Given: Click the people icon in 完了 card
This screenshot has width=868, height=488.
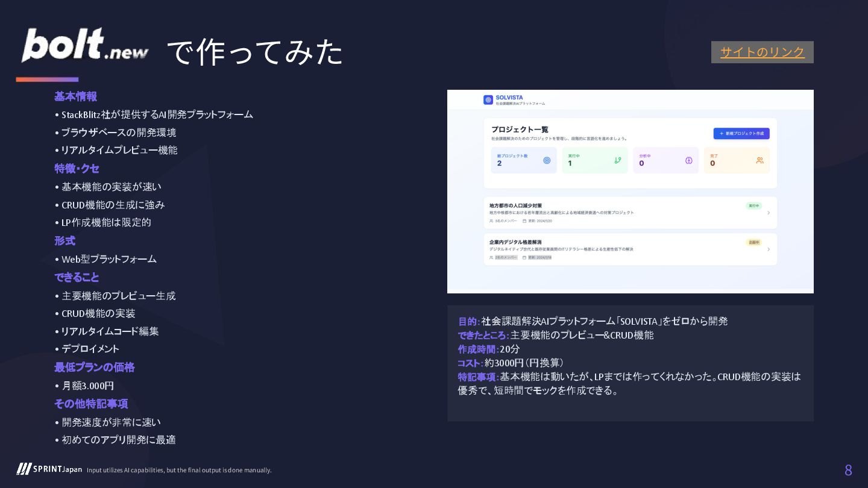Looking at the screenshot, I should tap(759, 160).
